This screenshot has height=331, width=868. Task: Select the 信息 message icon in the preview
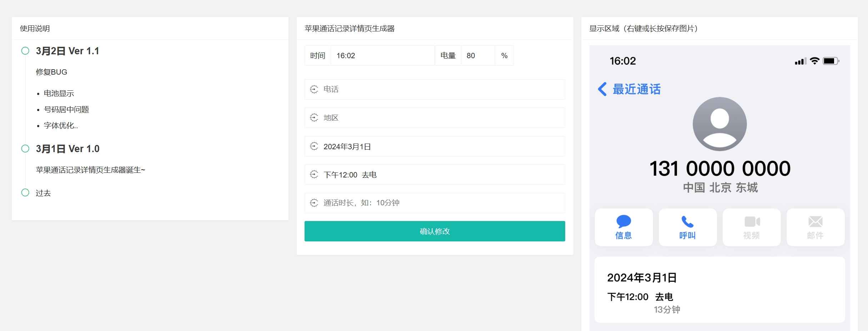[x=624, y=222]
